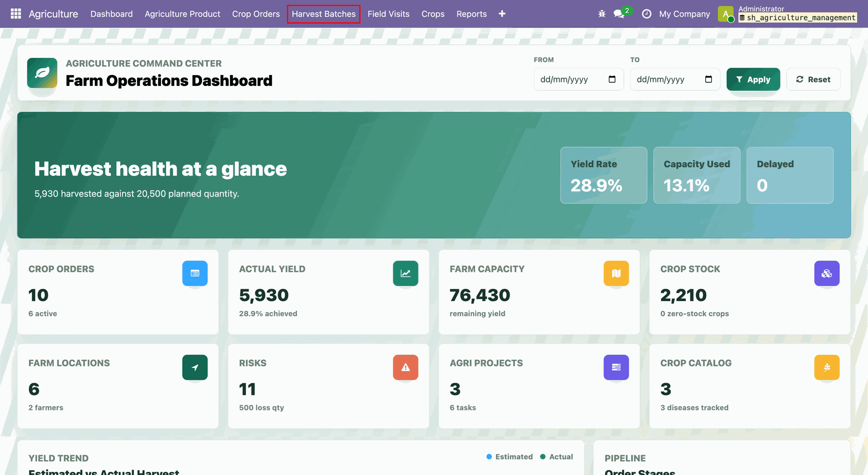The width and height of the screenshot is (868, 475).
Task: Click the Yield Rate 28.9% tile
Action: coord(604,175)
